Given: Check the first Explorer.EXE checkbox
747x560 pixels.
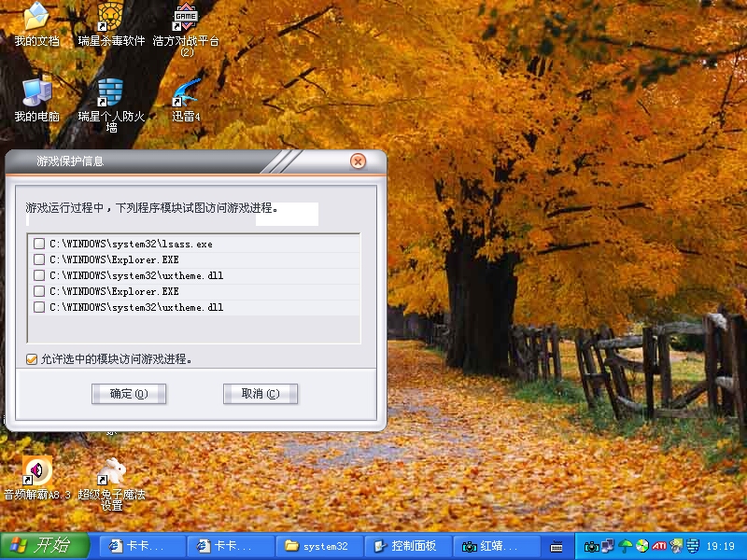Looking at the screenshot, I should click(39, 259).
